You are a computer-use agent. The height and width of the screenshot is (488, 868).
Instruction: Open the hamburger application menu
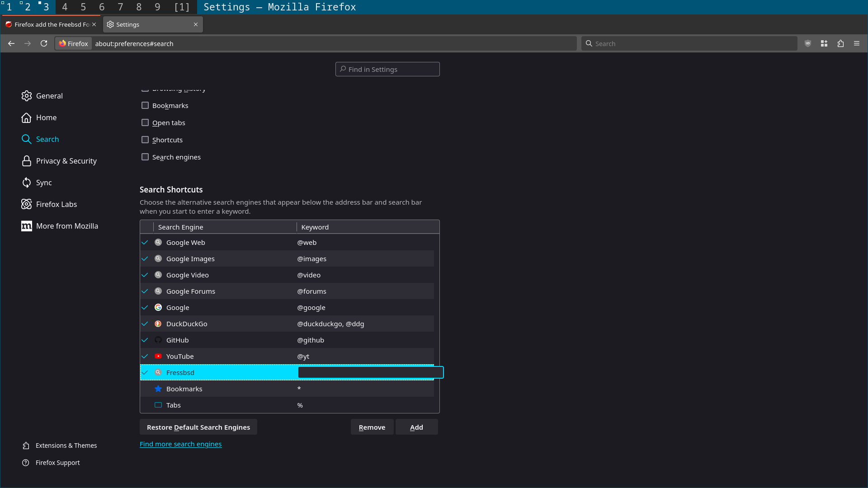857,43
